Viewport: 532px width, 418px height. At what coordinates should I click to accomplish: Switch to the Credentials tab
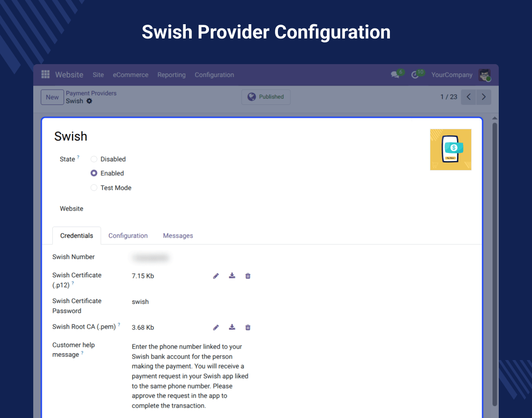pyautogui.click(x=76, y=236)
